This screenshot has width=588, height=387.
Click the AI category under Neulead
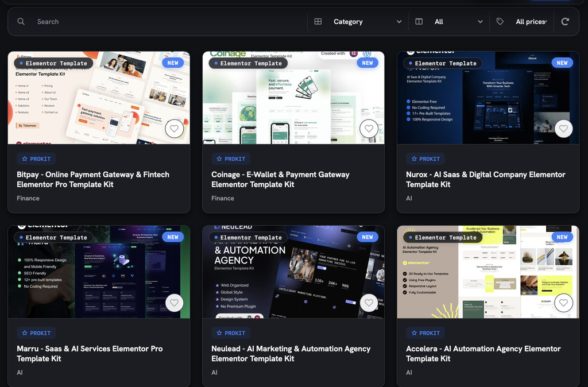pos(215,373)
